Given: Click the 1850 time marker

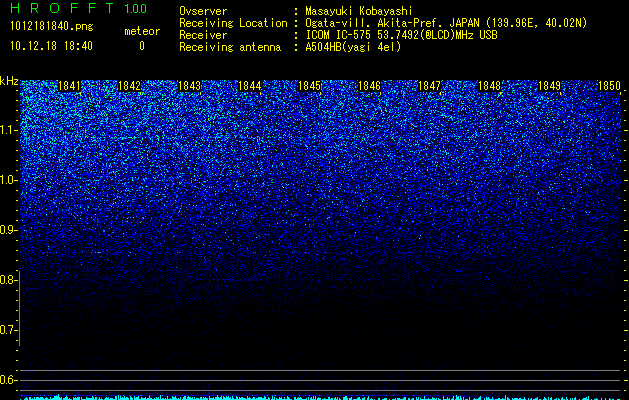Looking at the screenshot, I should (x=609, y=86).
